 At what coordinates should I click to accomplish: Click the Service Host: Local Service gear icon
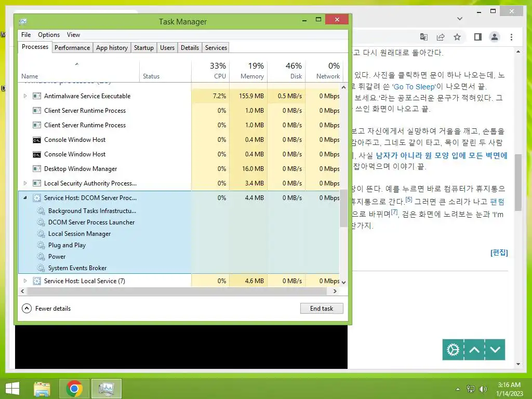(37, 281)
